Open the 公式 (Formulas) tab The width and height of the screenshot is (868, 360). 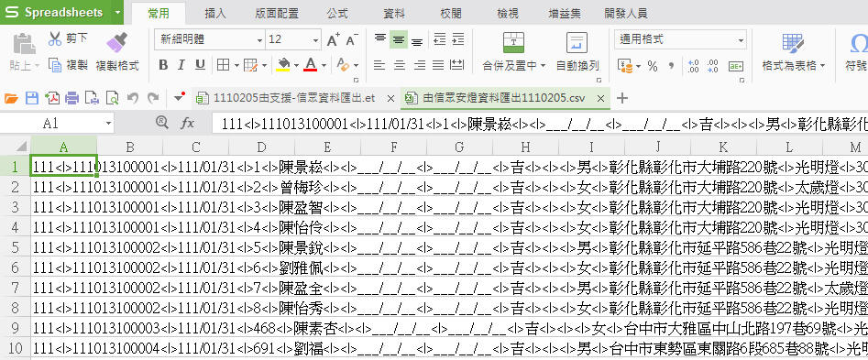point(337,13)
